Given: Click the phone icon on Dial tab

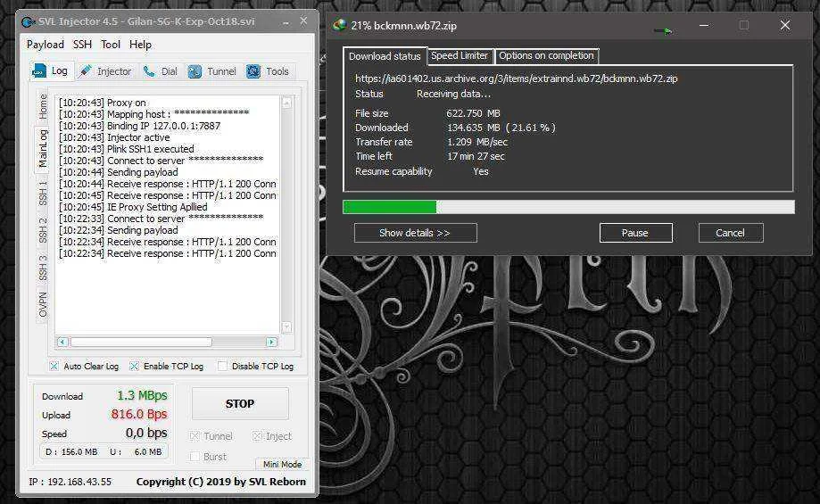Looking at the screenshot, I should (149, 71).
